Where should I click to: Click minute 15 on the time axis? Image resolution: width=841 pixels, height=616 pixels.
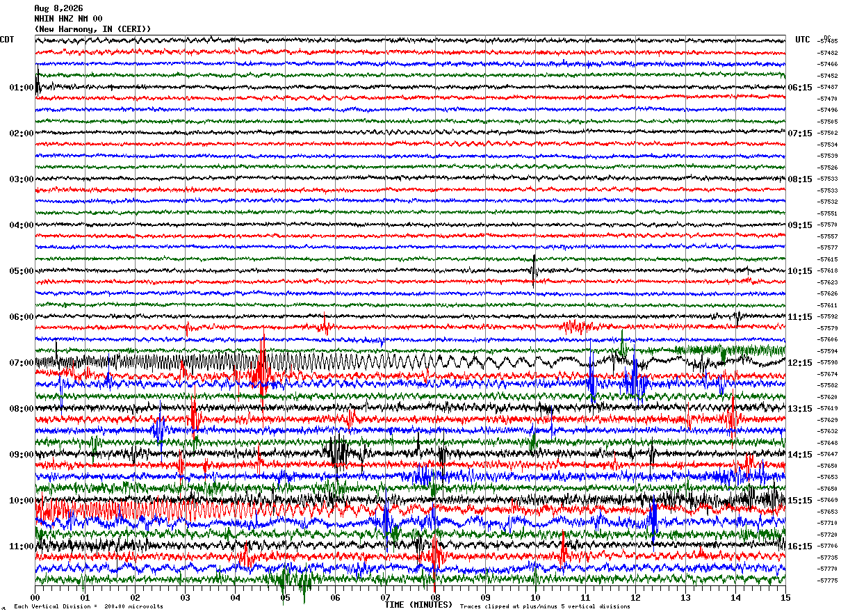point(785,597)
